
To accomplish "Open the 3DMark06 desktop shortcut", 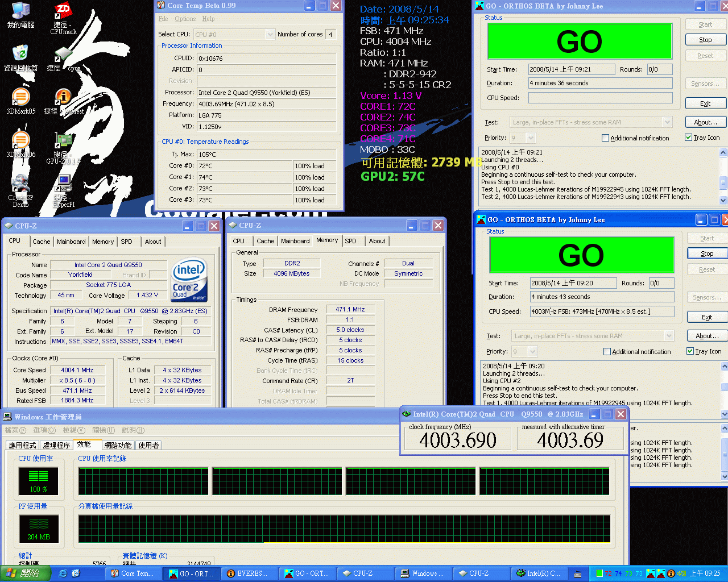I will click(x=20, y=144).
